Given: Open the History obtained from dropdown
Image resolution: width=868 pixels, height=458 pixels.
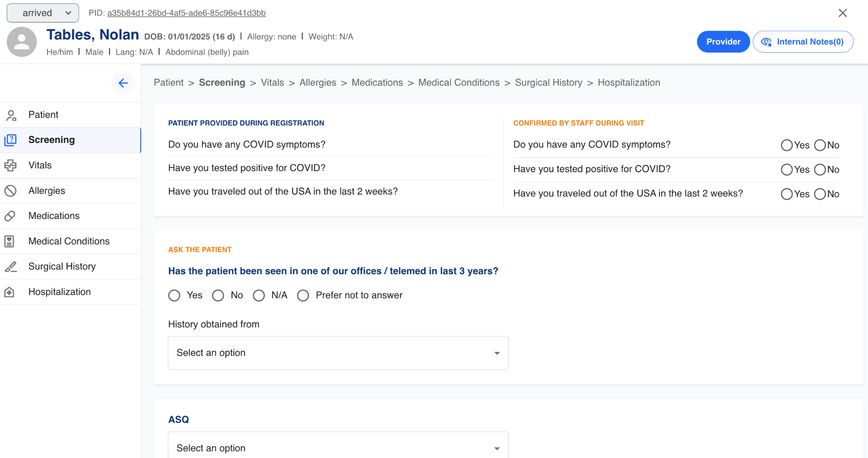Looking at the screenshot, I should 338,353.
